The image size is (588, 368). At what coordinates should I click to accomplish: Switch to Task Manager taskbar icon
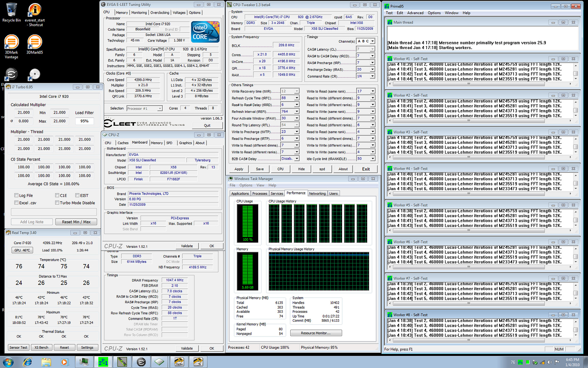pyautogui.click(x=84, y=362)
